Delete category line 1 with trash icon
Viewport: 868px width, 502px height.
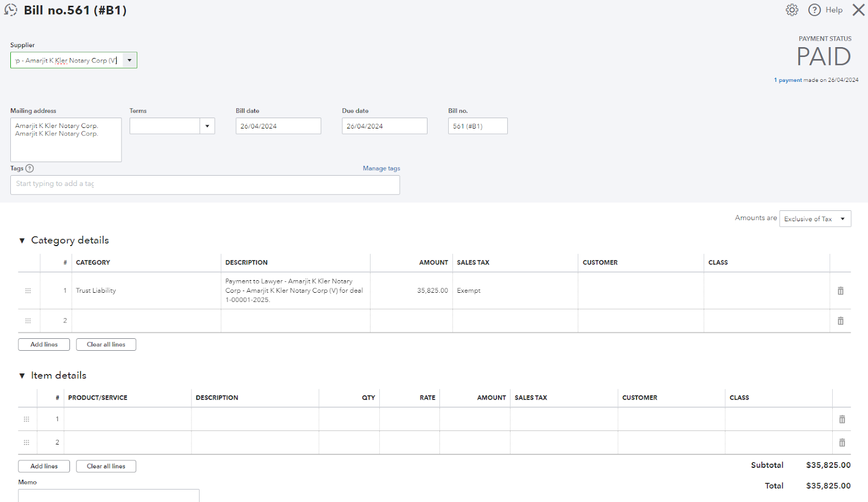pyautogui.click(x=840, y=291)
